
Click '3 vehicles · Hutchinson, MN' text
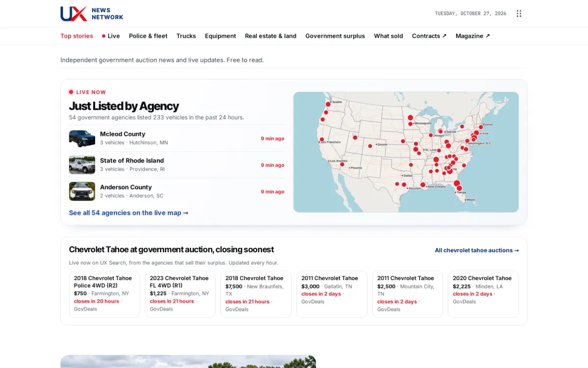point(134,143)
